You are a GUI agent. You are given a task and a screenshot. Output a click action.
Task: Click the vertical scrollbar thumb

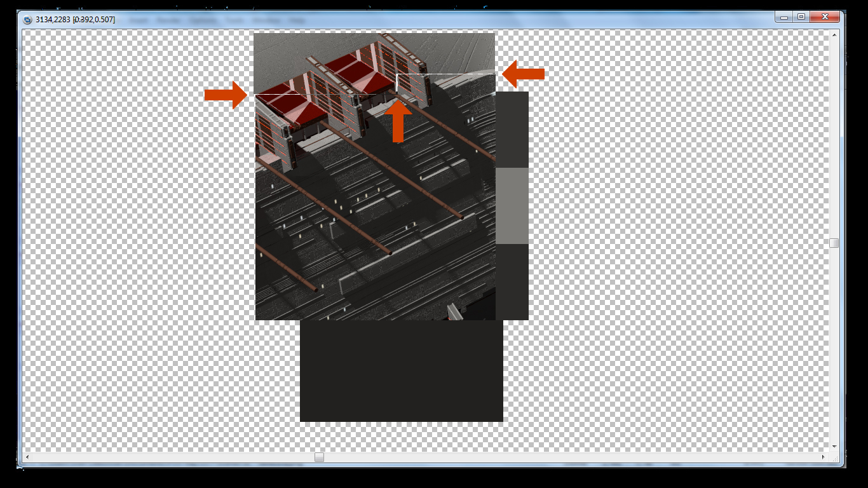834,243
